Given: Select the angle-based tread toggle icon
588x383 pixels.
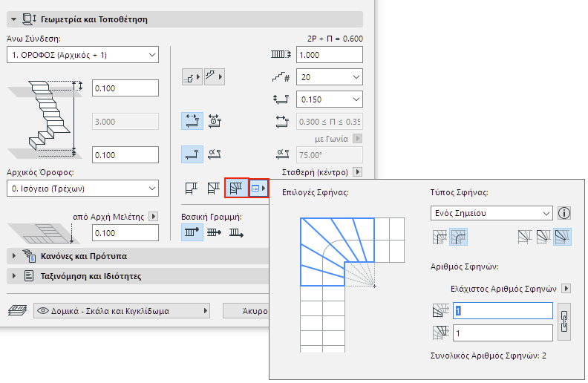Looking at the screenshot, I should 215,154.
